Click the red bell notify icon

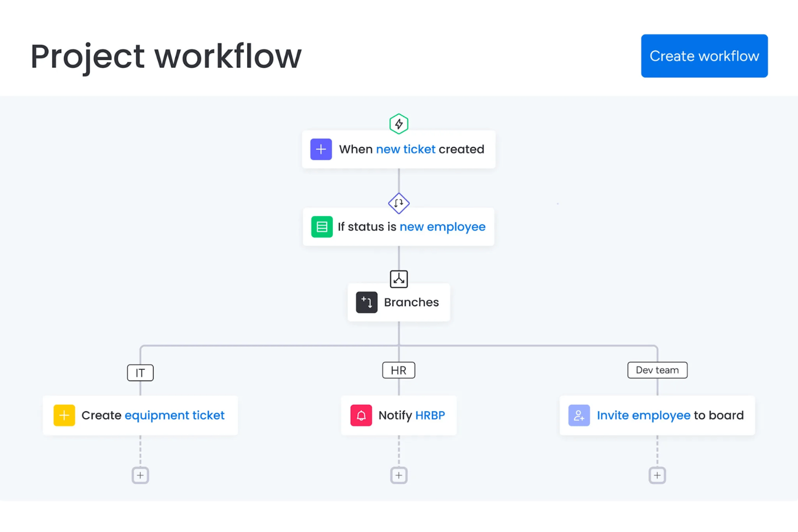[361, 416]
